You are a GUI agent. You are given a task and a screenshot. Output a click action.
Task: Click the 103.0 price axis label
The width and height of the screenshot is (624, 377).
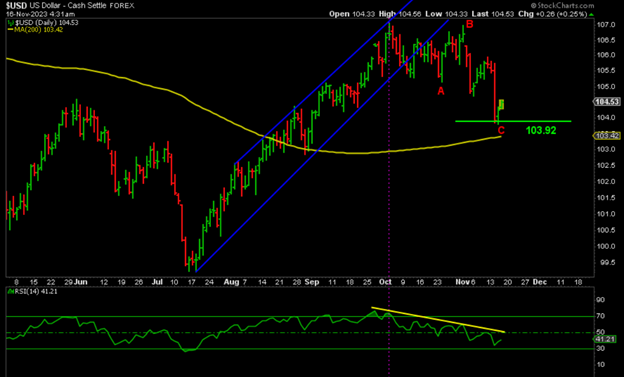[x=606, y=149]
